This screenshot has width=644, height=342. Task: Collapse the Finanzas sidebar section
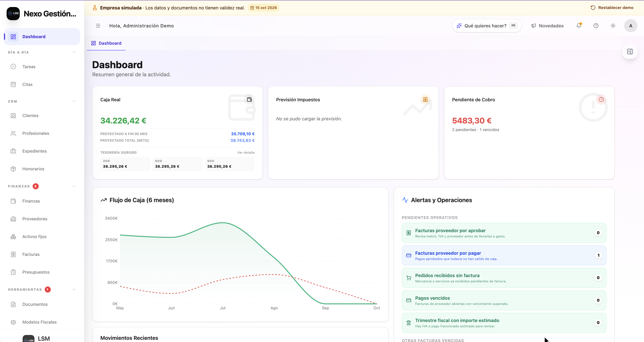(x=74, y=186)
